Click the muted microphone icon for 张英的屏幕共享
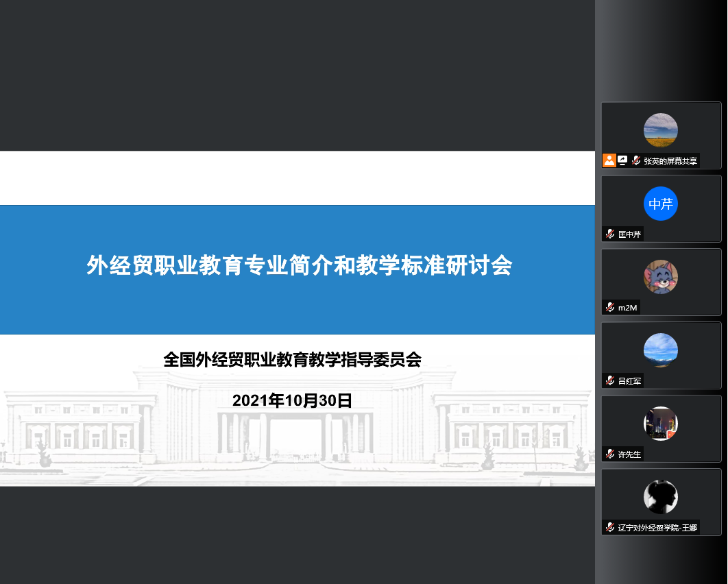 point(636,160)
